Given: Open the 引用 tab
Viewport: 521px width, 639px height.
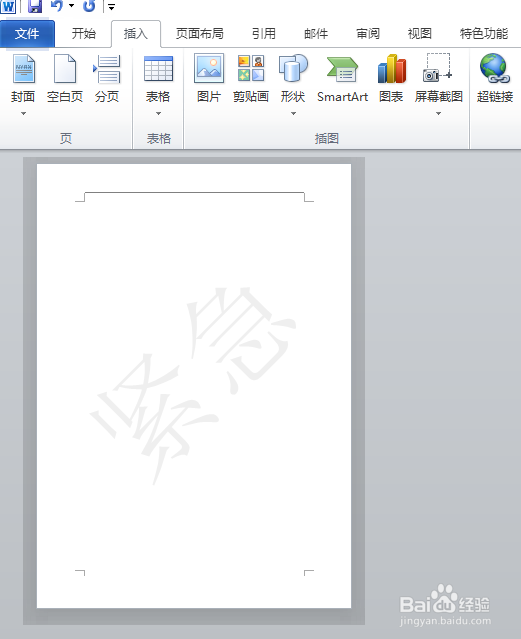Looking at the screenshot, I should click(264, 34).
